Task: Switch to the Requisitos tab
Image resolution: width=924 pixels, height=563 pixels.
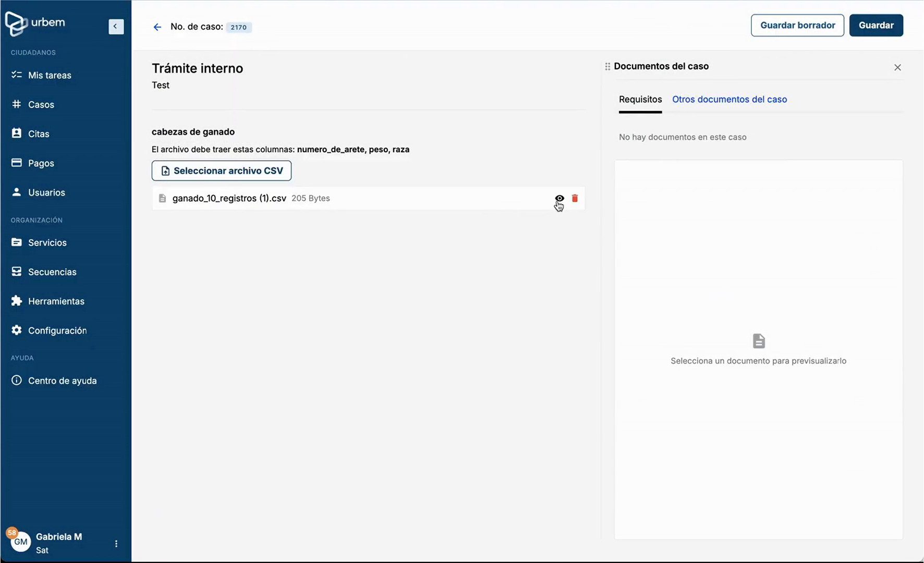Action: [640, 99]
